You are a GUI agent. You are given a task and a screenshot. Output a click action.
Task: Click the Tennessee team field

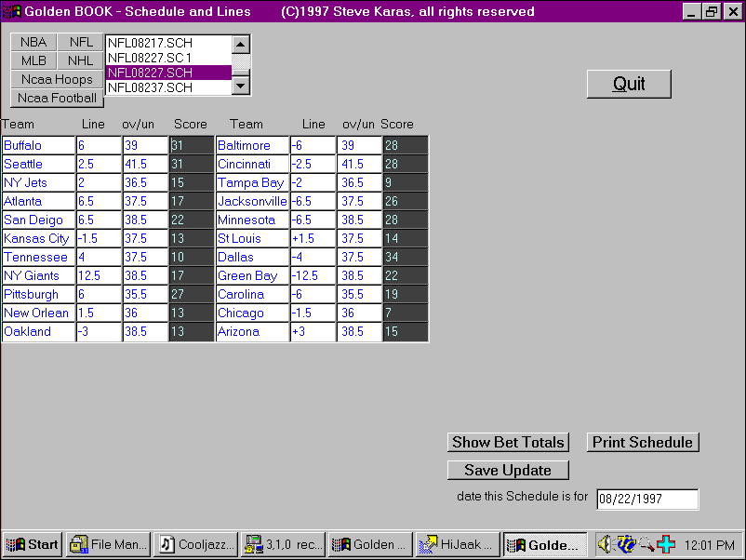pos(38,257)
